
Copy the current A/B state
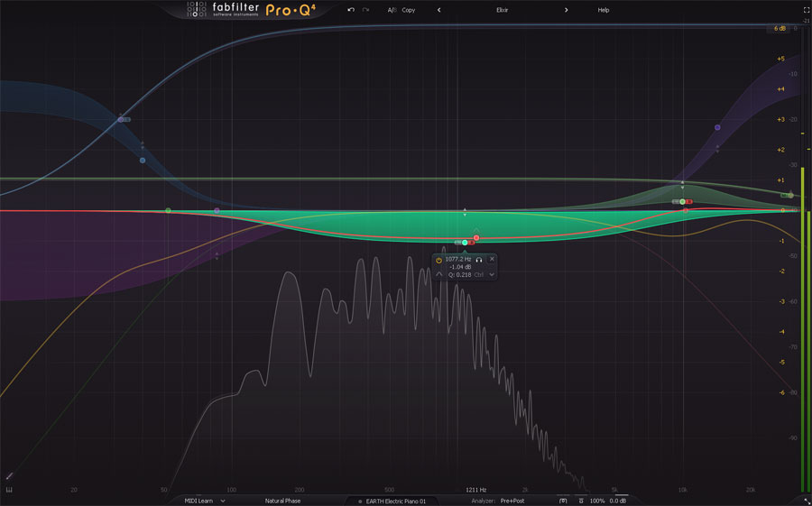coord(409,10)
